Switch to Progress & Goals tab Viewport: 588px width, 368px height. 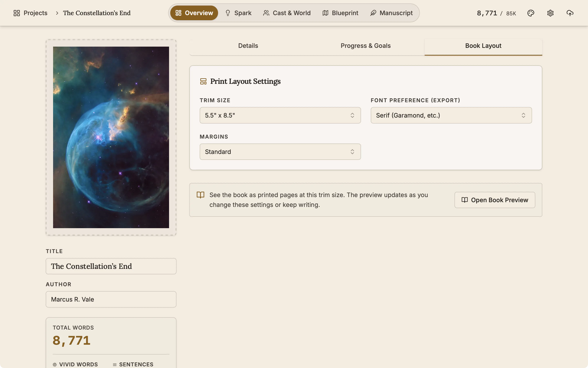(365, 46)
